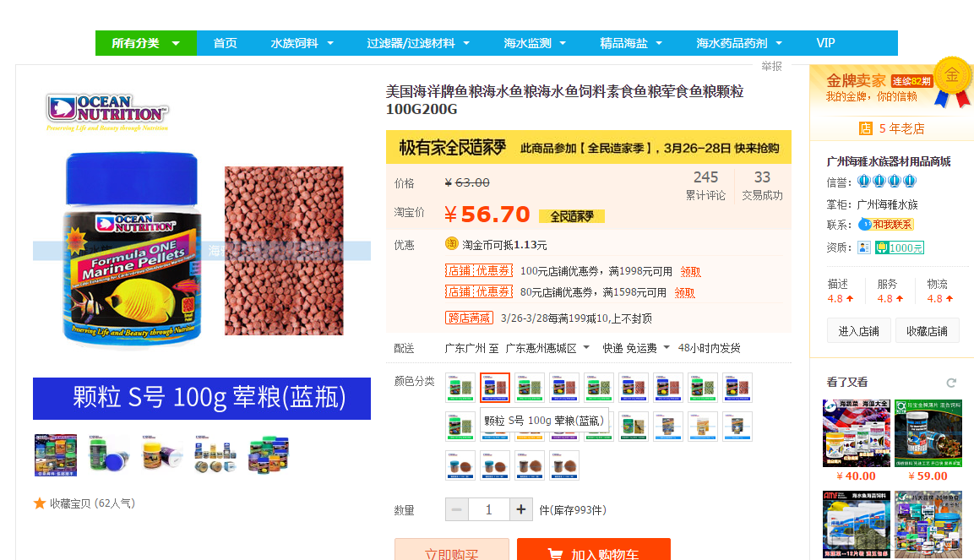974x560 pixels.
Task: Click the first product gallery thumbnail
Action: pyautogui.click(x=56, y=455)
